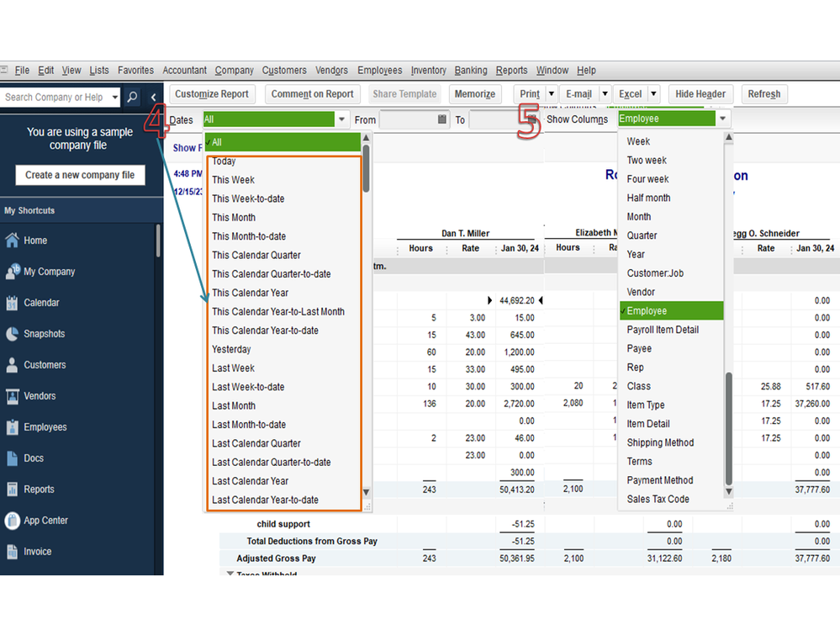
Task: Open the Snapshots shortcut
Action: [x=44, y=334]
